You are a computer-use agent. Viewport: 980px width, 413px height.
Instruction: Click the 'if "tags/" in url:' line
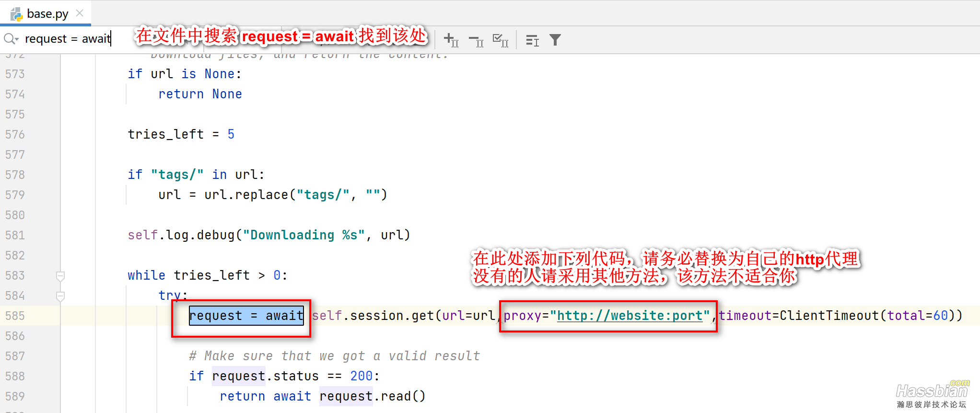pyautogui.click(x=196, y=175)
